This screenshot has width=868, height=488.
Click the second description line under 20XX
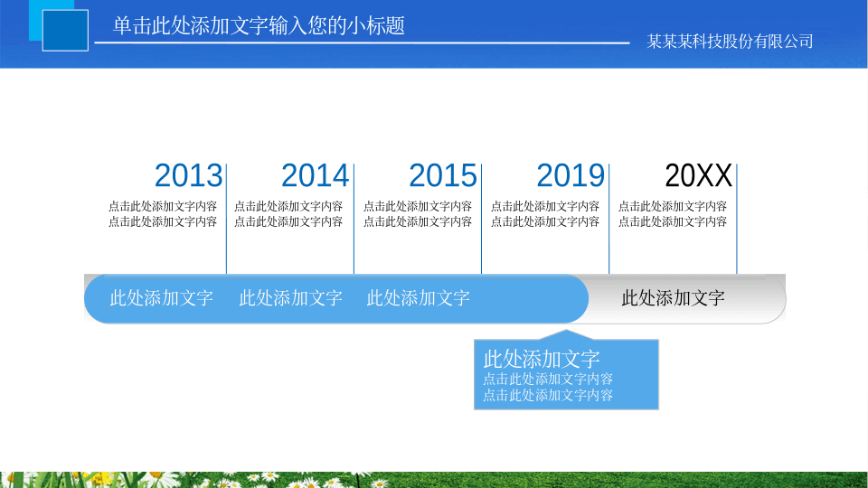672,222
